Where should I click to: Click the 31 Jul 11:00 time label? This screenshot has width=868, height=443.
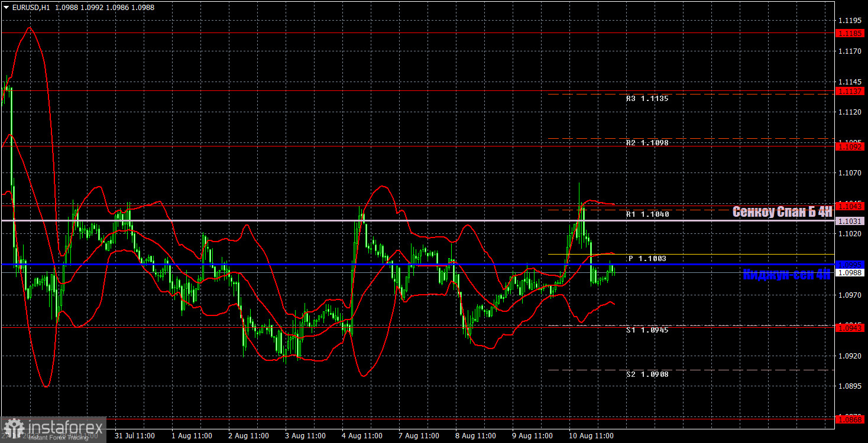135,435
